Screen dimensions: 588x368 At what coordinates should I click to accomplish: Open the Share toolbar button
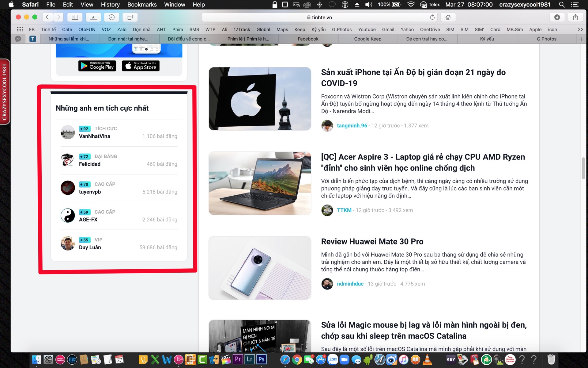(575, 17)
